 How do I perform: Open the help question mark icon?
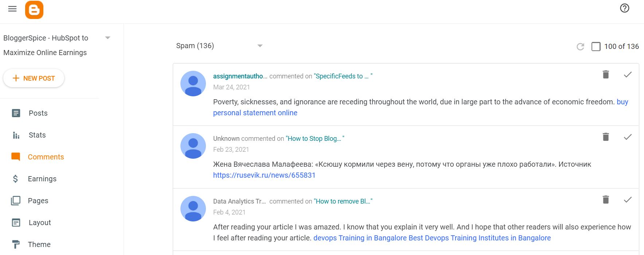(624, 8)
